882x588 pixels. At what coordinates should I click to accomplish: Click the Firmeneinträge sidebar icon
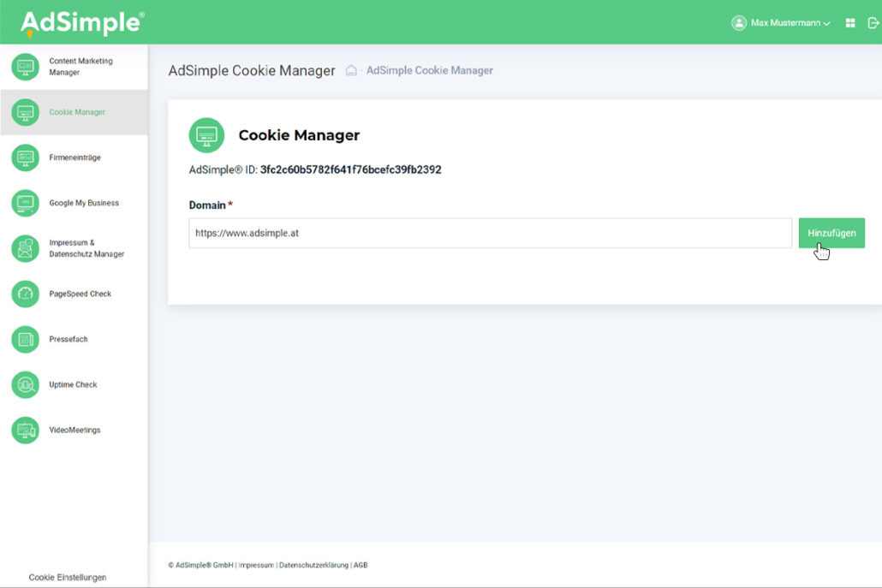tap(26, 157)
